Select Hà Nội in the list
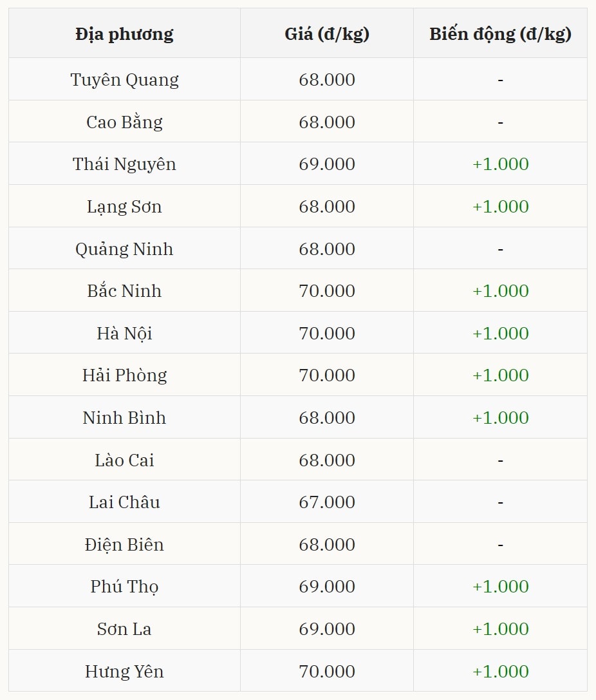 tap(124, 334)
